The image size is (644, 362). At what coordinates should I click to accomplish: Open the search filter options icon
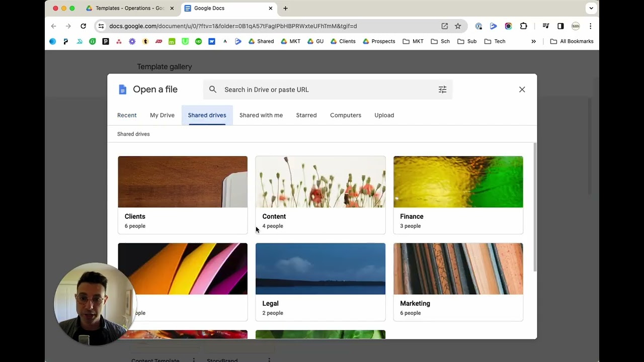tap(442, 89)
